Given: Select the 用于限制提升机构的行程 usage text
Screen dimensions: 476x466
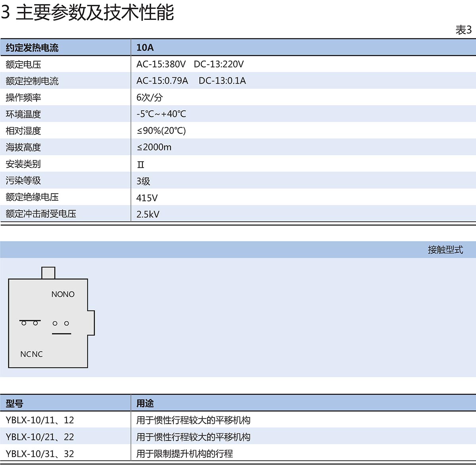Looking at the screenshot, I should coord(184,454).
